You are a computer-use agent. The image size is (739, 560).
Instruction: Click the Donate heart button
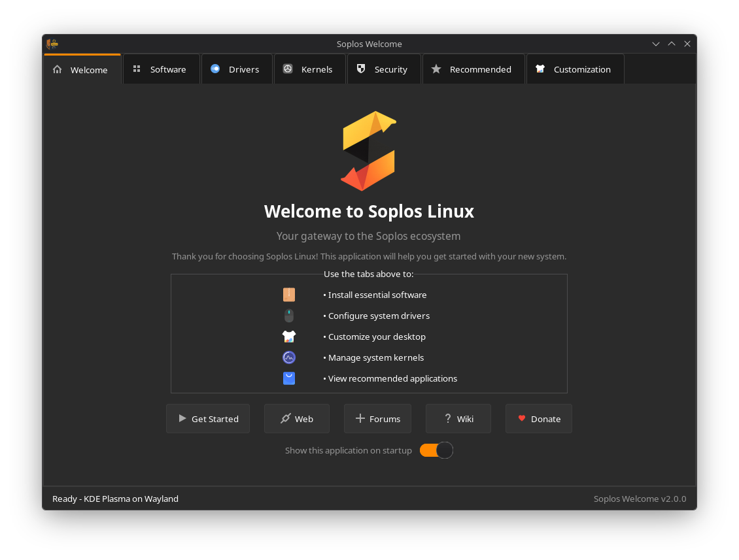tap(538, 419)
